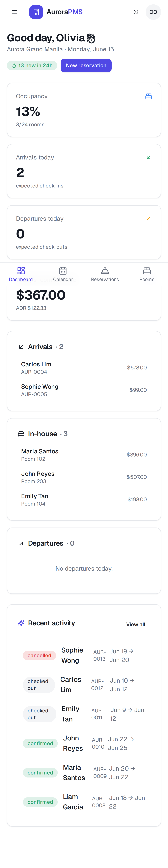This screenshot has height=868, width=168.
Task: Select in-house guest John Reyes Room 203
Action: tap(84, 477)
